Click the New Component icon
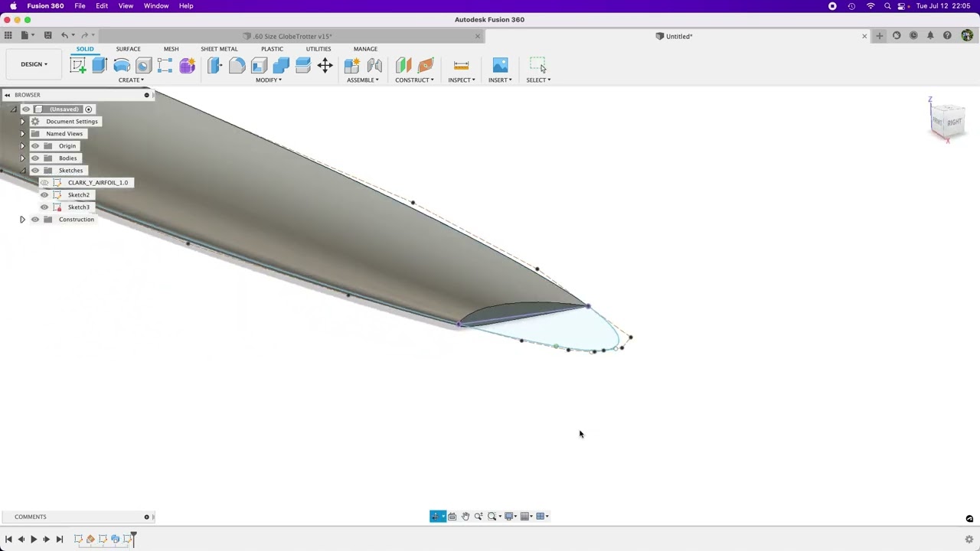This screenshot has height=551, width=980. (352, 66)
